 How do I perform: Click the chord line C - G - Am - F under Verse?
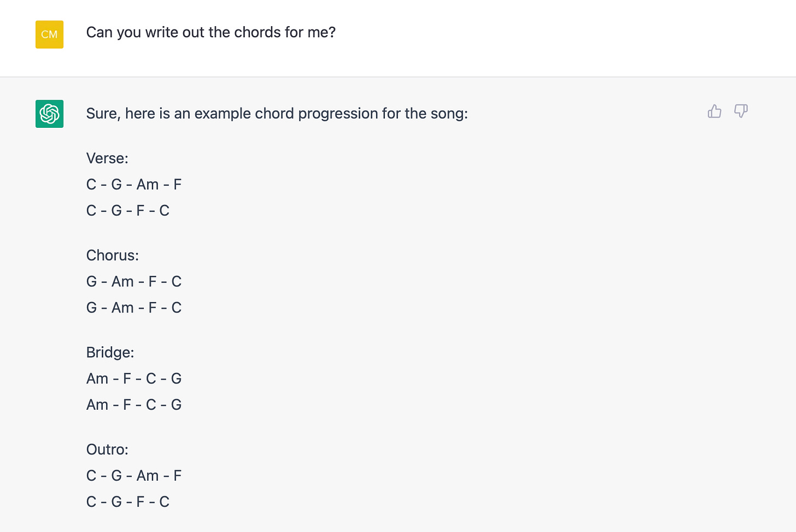pos(134,184)
